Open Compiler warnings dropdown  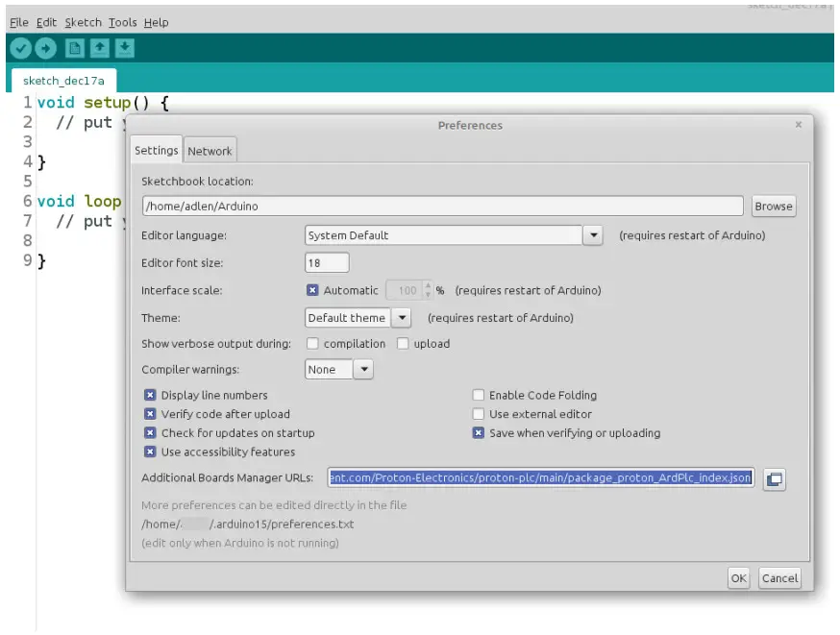click(x=363, y=370)
